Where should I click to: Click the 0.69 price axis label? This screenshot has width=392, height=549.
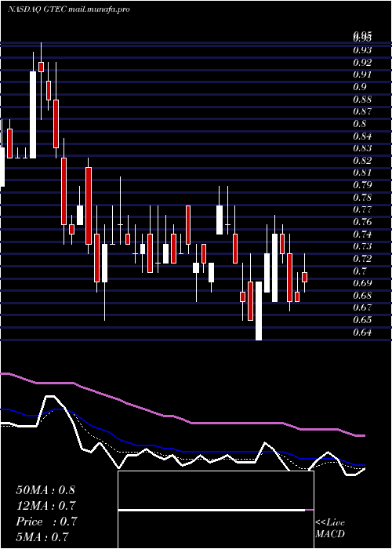pyautogui.click(x=362, y=283)
